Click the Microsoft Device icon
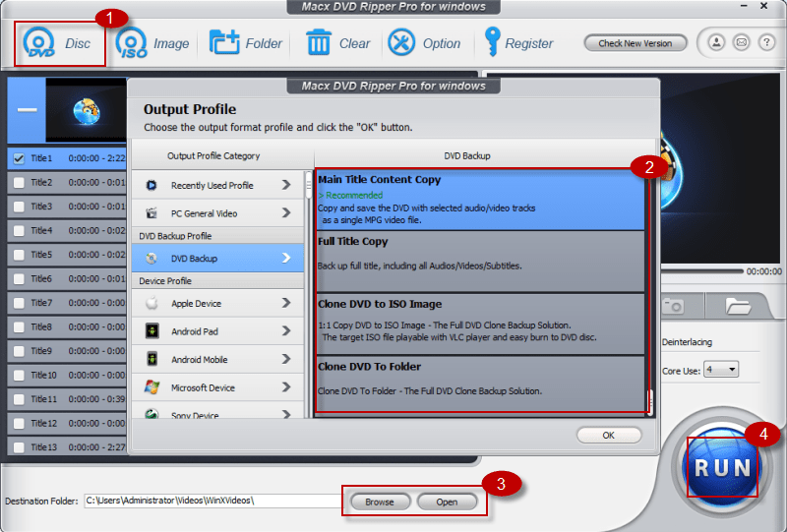Viewport: 787px width, 532px height. (x=151, y=387)
